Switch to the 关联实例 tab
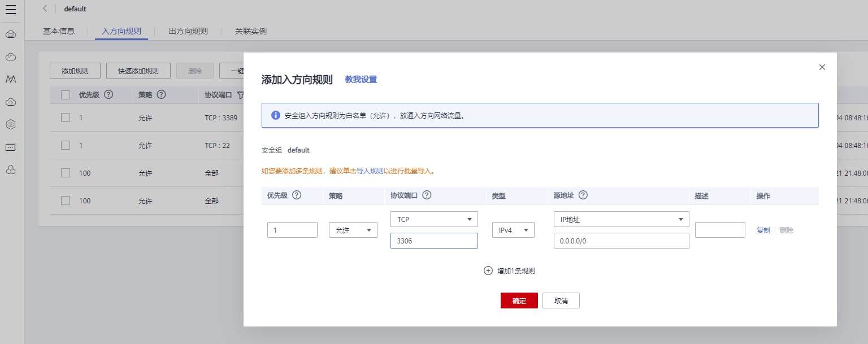868x344 pixels. pos(251,31)
